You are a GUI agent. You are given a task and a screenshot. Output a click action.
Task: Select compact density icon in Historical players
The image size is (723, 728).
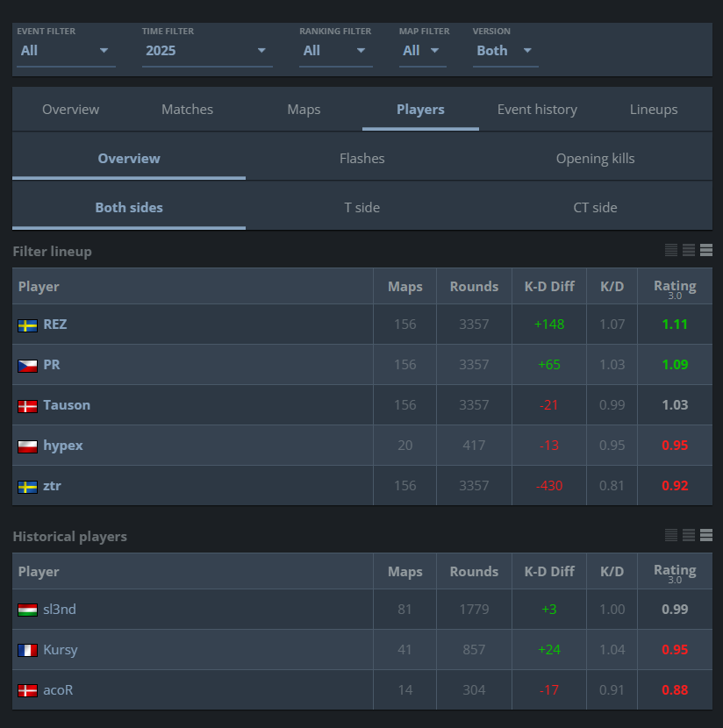pyautogui.click(x=671, y=535)
